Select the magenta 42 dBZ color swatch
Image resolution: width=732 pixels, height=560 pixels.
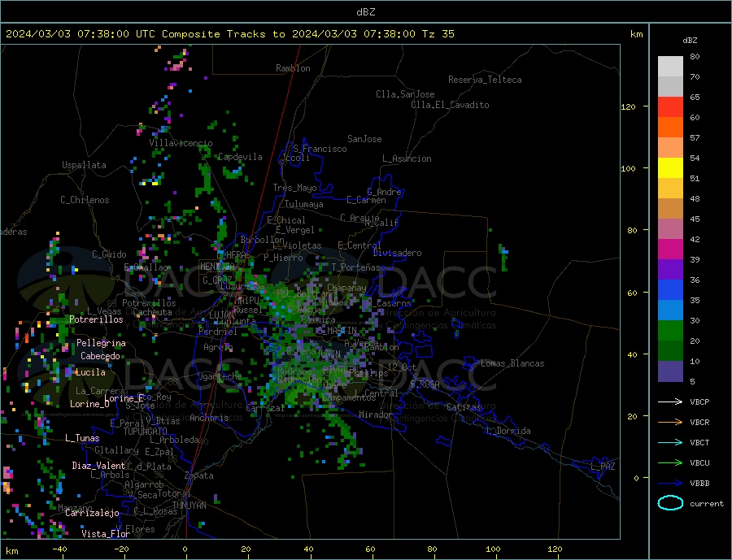coord(670,250)
